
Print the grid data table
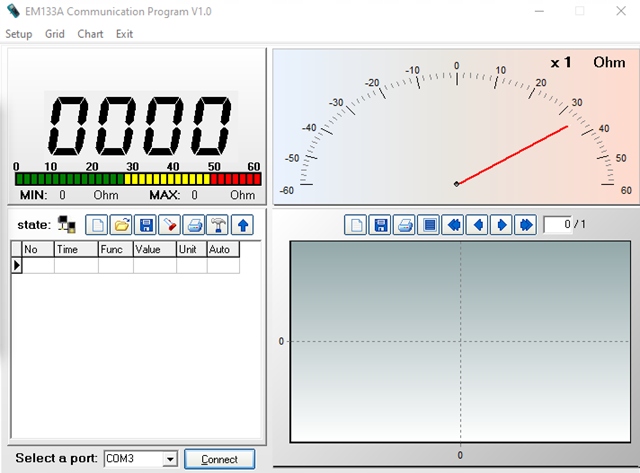pyautogui.click(x=194, y=225)
